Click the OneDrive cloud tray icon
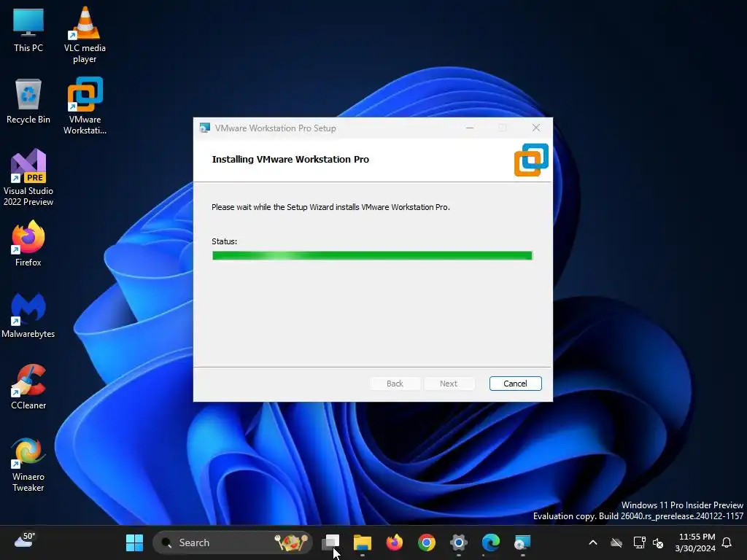 (616, 542)
